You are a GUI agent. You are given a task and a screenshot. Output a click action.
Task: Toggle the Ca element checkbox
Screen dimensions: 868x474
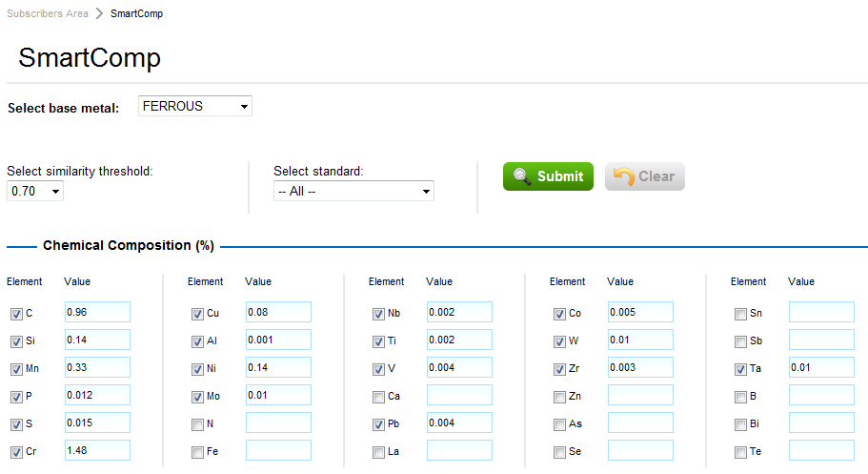[x=378, y=397]
